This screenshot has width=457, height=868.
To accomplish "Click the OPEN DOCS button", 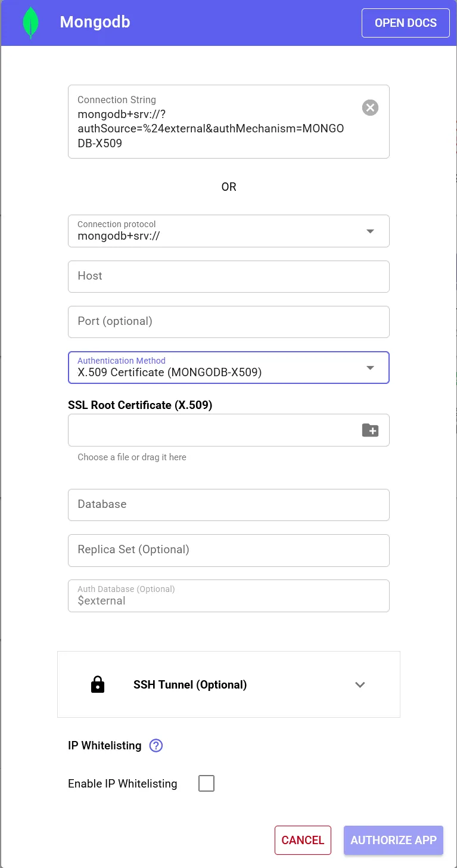I will click(406, 23).
